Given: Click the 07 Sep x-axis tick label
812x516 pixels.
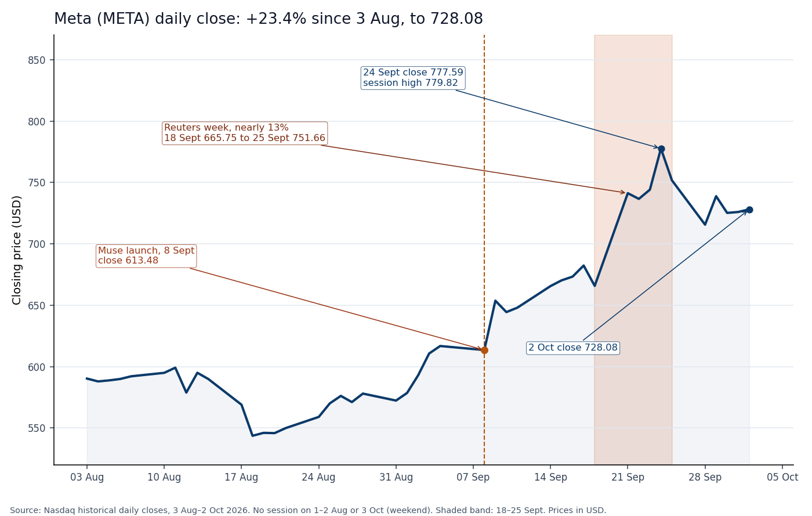Looking at the screenshot, I should click(473, 478).
